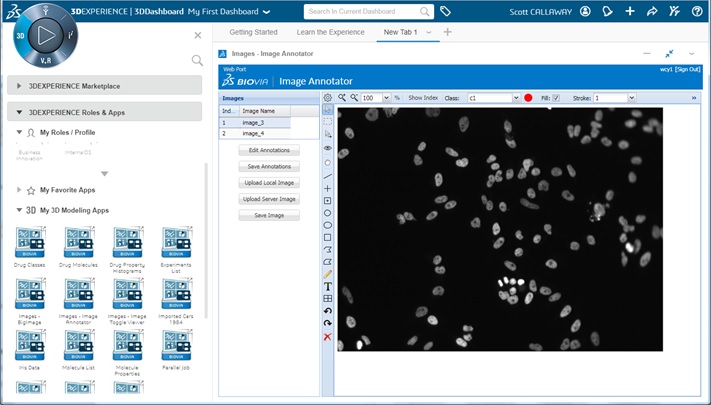Toggle the Fill checkbox
The image size is (711, 405).
point(556,98)
